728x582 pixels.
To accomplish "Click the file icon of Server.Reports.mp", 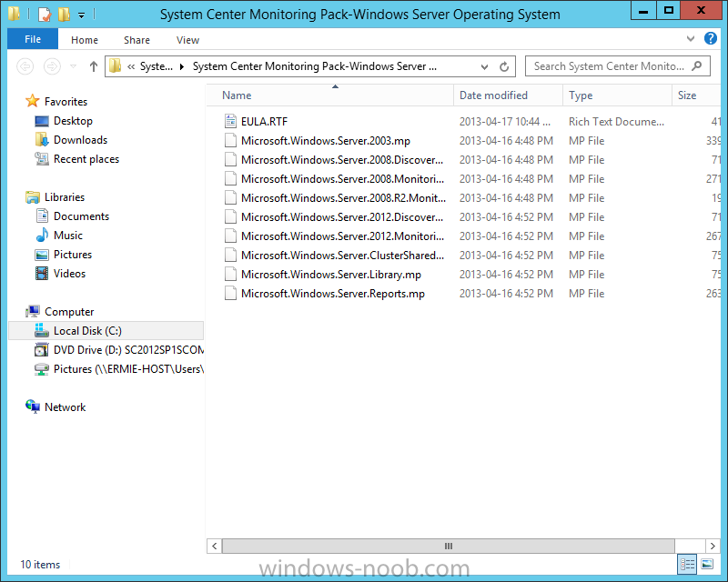I will pyautogui.click(x=230, y=293).
